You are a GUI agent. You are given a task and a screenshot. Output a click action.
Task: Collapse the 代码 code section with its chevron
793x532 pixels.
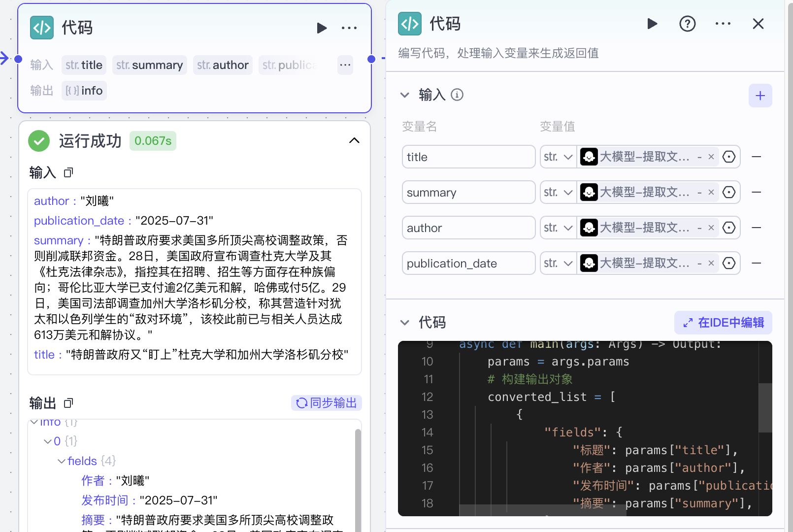pos(405,323)
